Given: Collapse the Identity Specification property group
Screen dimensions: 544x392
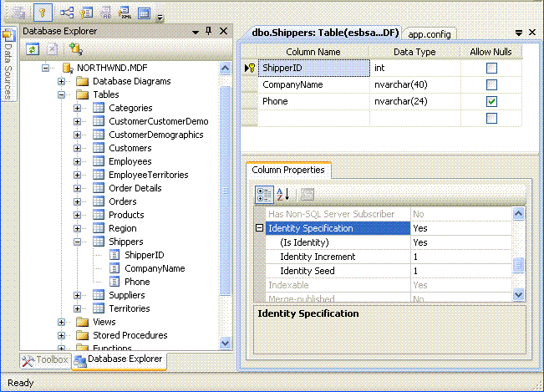Looking at the screenshot, I should [x=260, y=228].
